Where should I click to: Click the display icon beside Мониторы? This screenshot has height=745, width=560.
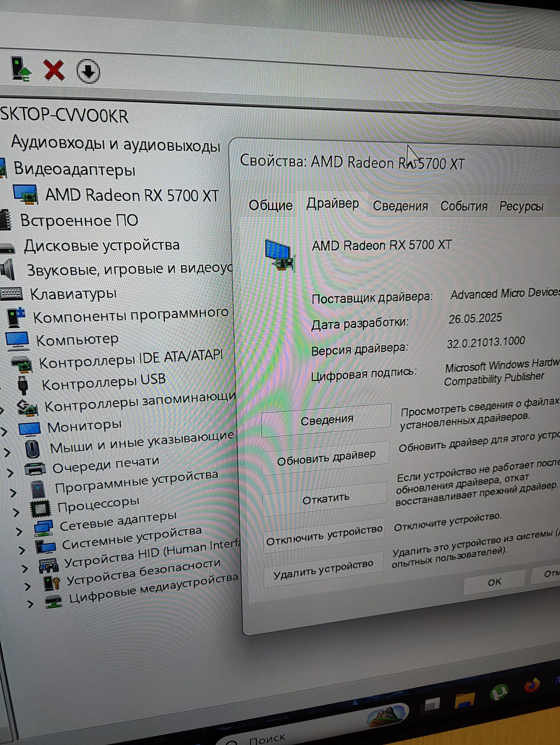click(x=29, y=429)
